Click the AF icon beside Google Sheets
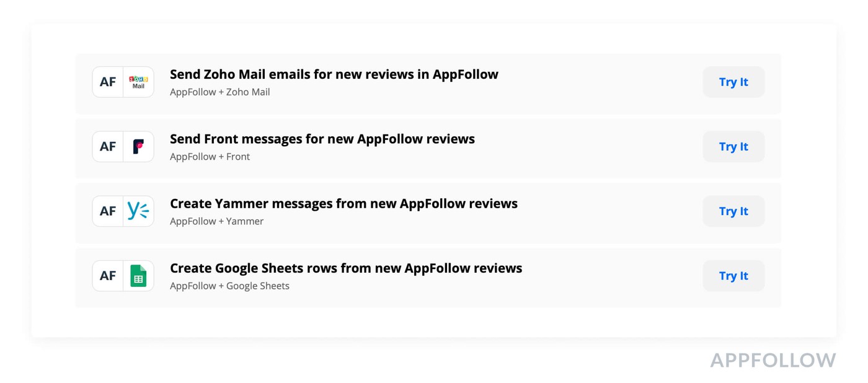Viewport: 868px width, 383px height. pyautogui.click(x=108, y=276)
